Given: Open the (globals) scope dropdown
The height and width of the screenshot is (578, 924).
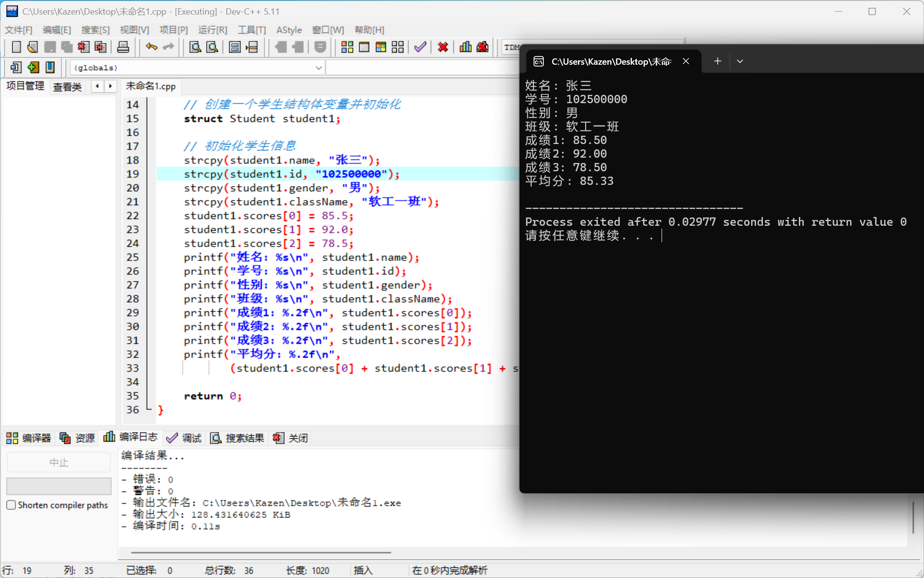Looking at the screenshot, I should (x=318, y=68).
